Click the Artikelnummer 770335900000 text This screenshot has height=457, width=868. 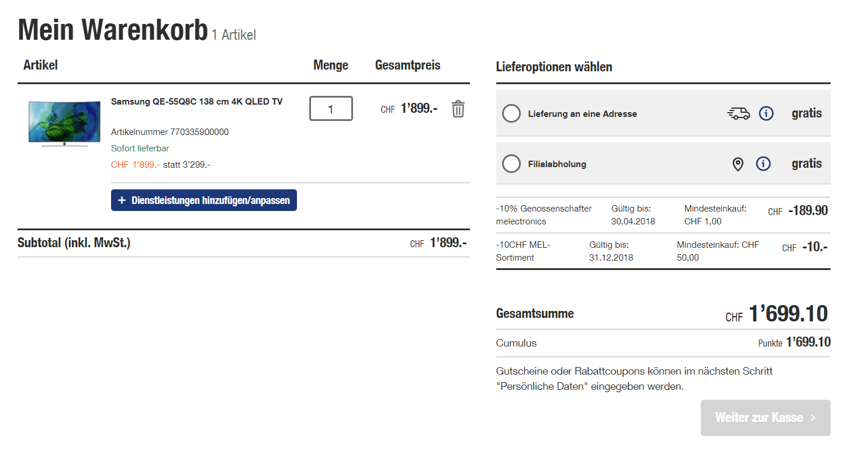click(170, 132)
